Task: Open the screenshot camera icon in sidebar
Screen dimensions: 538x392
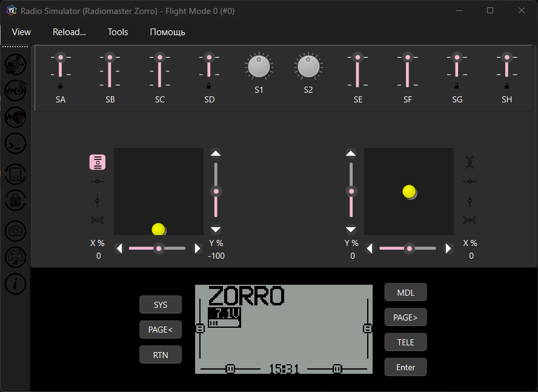Action: click(x=15, y=231)
